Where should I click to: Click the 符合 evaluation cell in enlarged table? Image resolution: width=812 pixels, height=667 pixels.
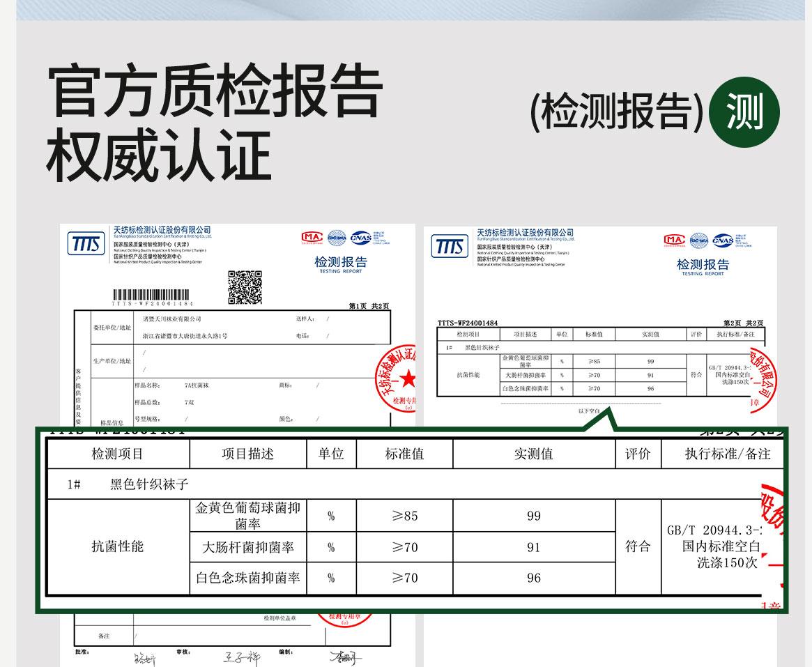637,546
